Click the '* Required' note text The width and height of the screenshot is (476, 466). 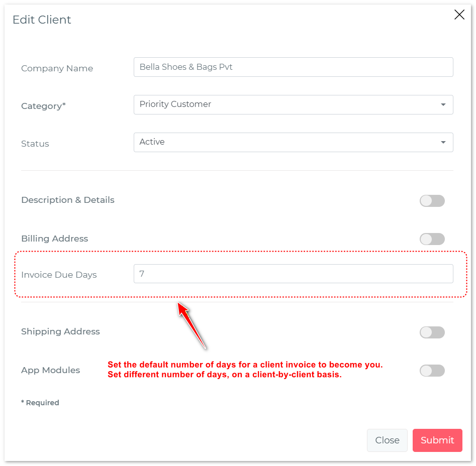(40, 403)
